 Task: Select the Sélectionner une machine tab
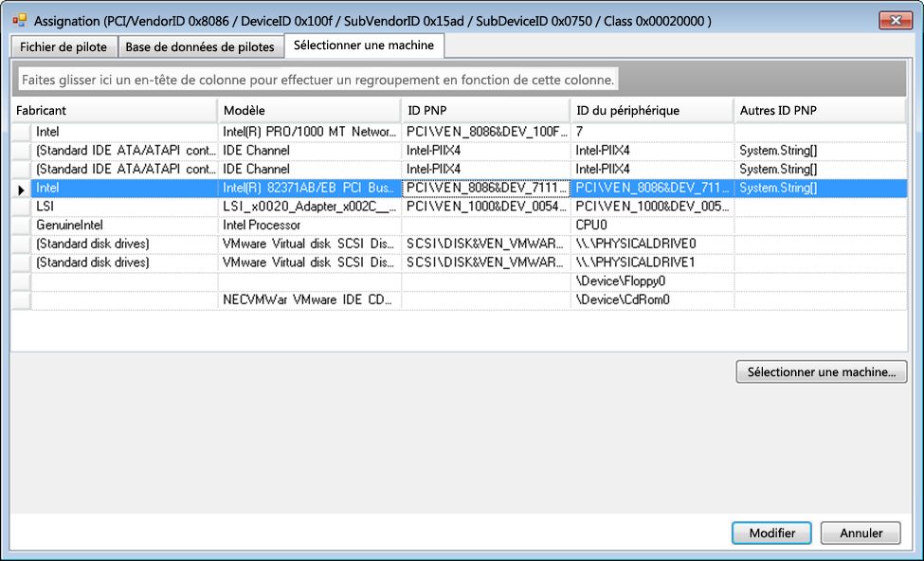[364, 45]
